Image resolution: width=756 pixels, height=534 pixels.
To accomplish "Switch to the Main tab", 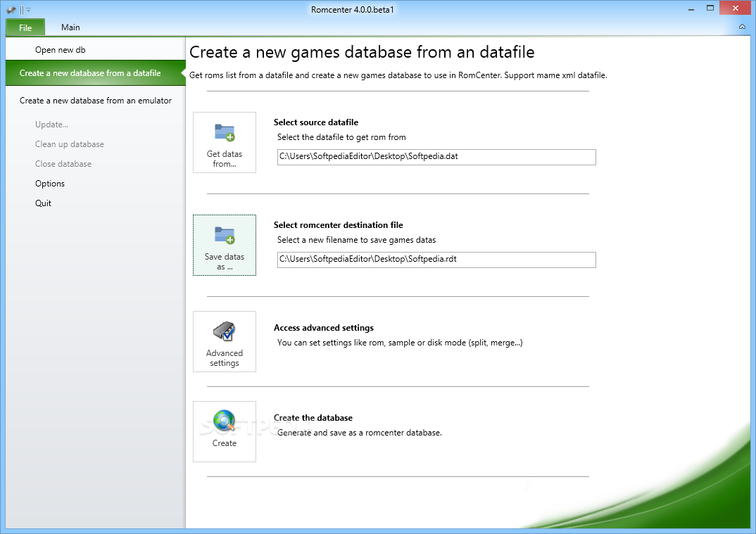I will click(70, 27).
